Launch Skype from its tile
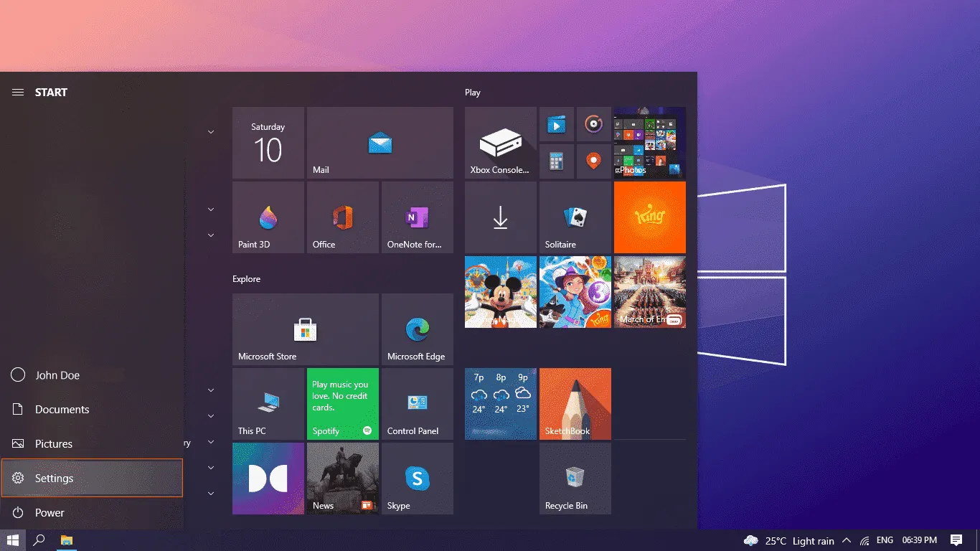980x551 pixels. click(x=418, y=479)
